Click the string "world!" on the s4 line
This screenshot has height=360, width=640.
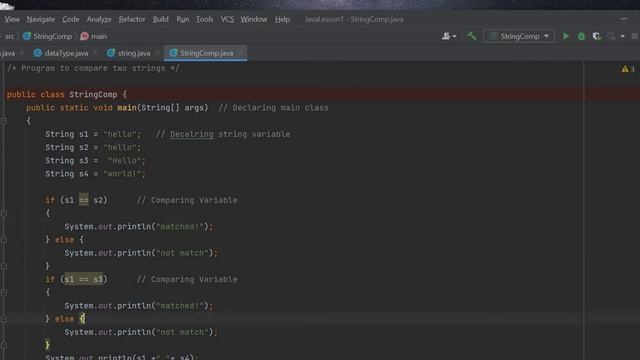tap(122, 174)
